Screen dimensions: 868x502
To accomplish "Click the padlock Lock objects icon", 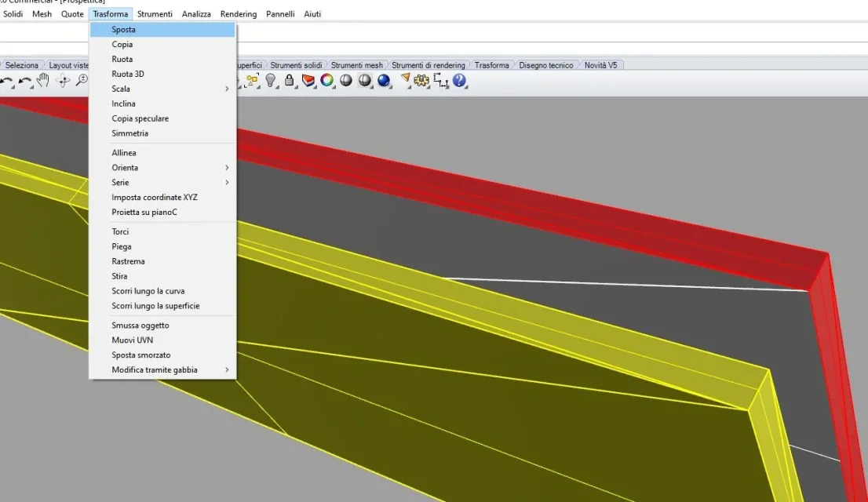I will tap(289, 81).
